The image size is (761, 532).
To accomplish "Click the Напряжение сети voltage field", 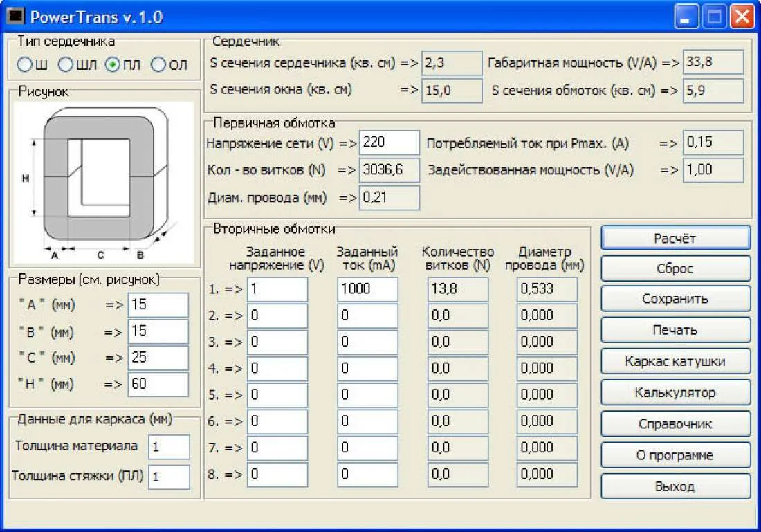I will [x=389, y=143].
